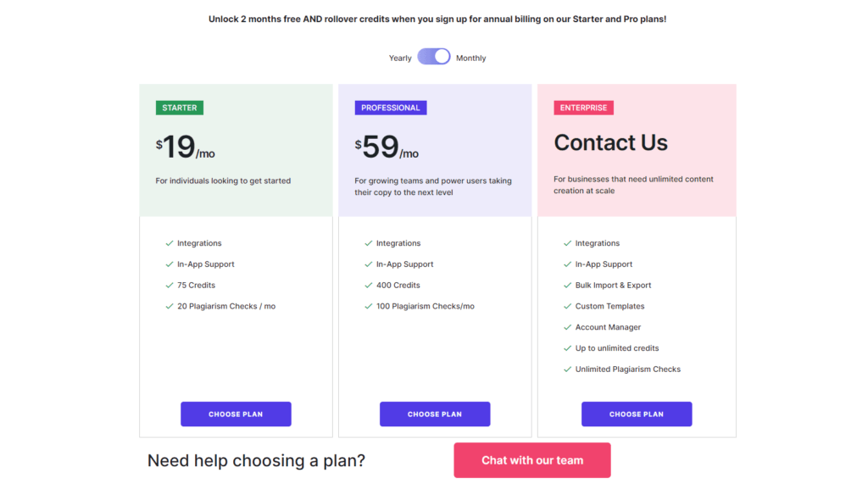Choose the Enterprise plan button

pyautogui.click(x=637, y=414)
